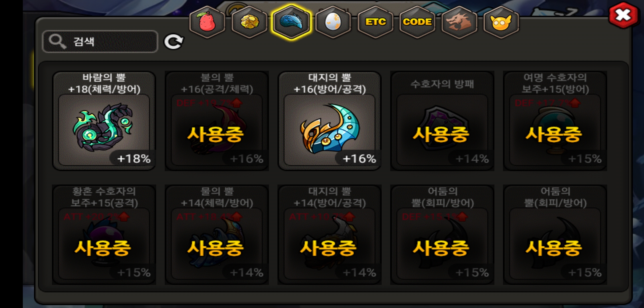The height and width of the screenshot is (308, 644).
Task: Select the 바람의 뿔 +18 item
Action: click(104, 121)
